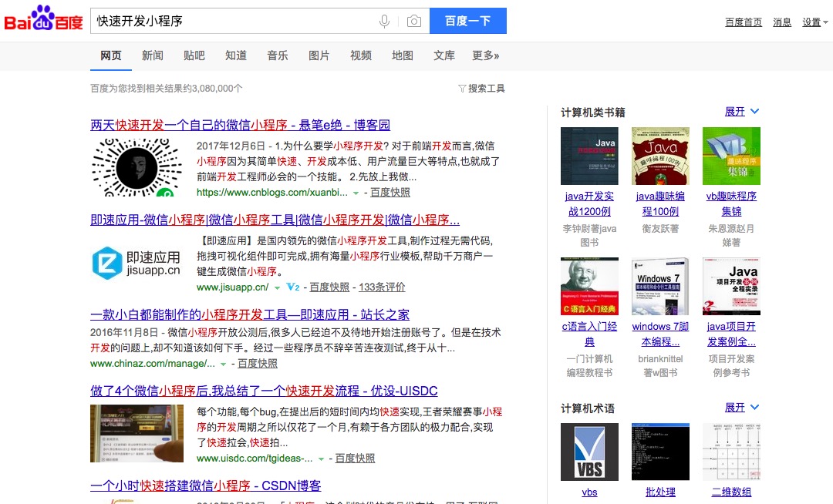
Task: Click the 二维数组 diagram thumbnail
Action: tap(731, 452)
